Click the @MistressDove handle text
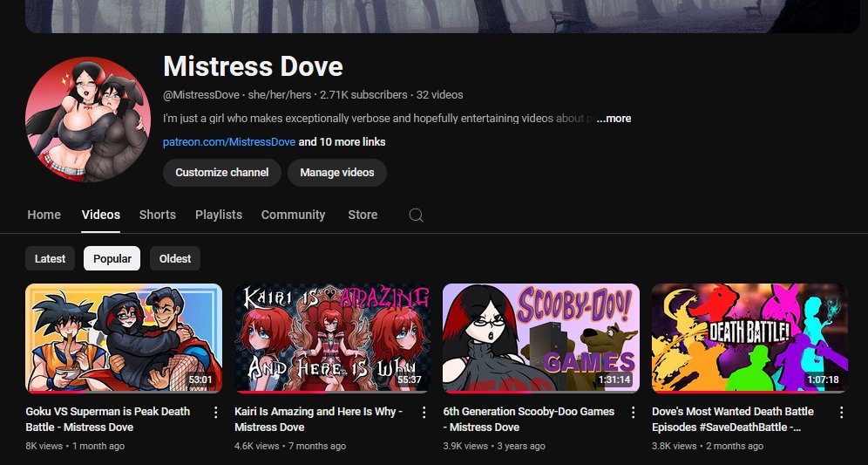Image resolution: width=868 pixels, height=465 pixels. [x=201, y=95]
